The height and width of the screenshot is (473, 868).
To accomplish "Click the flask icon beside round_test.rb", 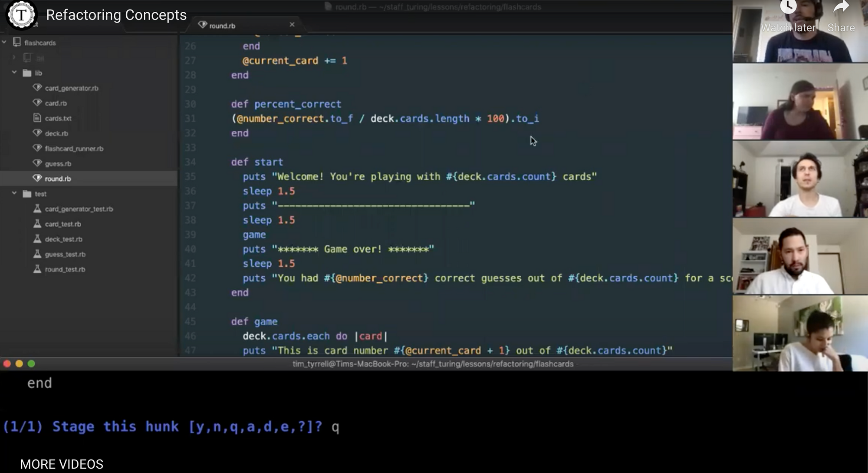I will (37, 269).
